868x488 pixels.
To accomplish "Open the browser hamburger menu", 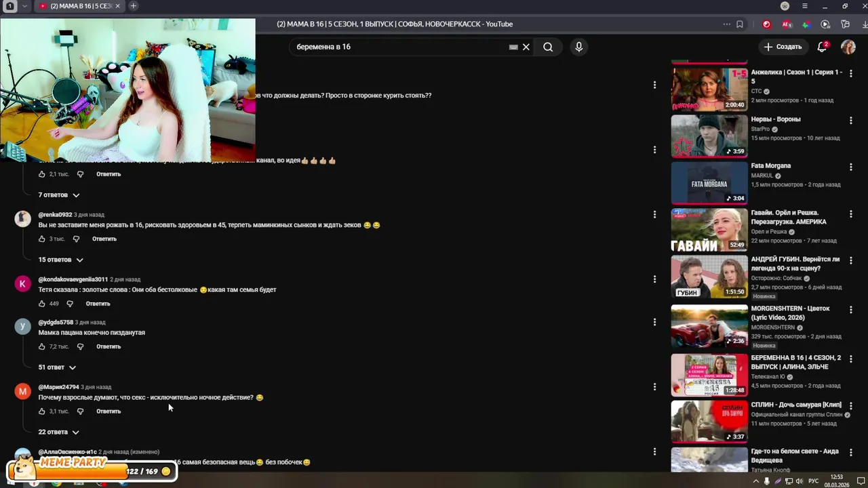I will click(x=804, y=6).
